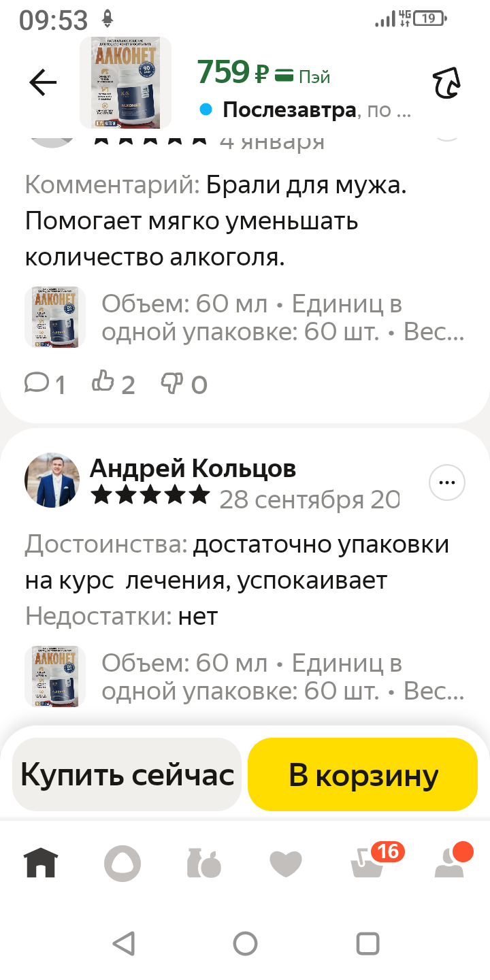Open the Alice assistant tab
This screenshot has height=980, width=490.
click(x=122, y=864)
